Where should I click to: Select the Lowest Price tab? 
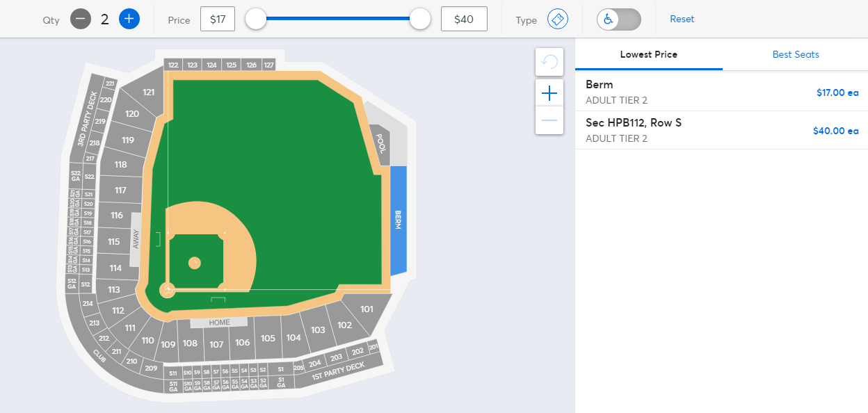648,54
